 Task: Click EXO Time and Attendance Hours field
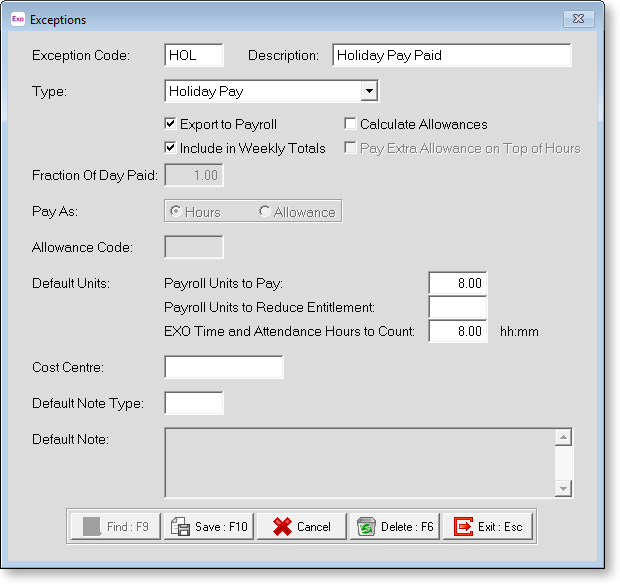pos(457,331)
